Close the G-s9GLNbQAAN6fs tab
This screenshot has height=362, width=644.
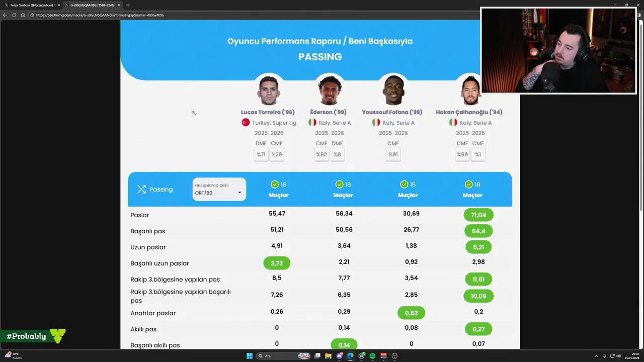pos(119,5)
